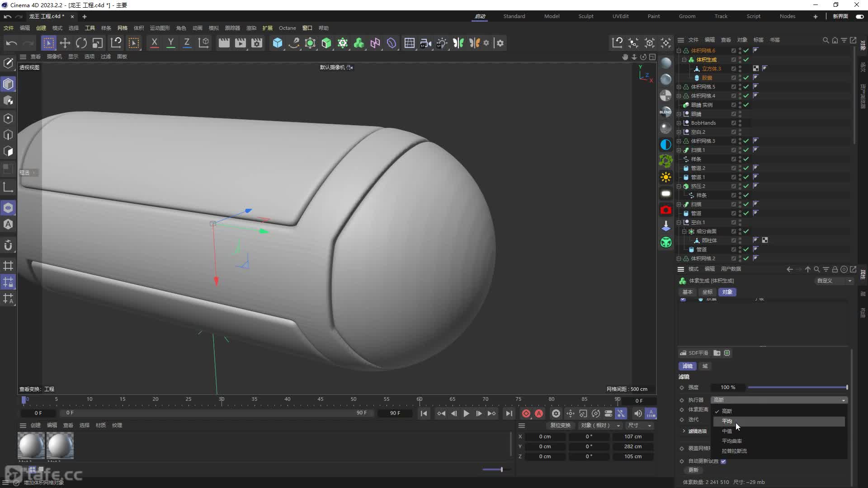Expand the 滤镜选项 section
This screenshot has height=488, width=868.
(x=684, y=431)
